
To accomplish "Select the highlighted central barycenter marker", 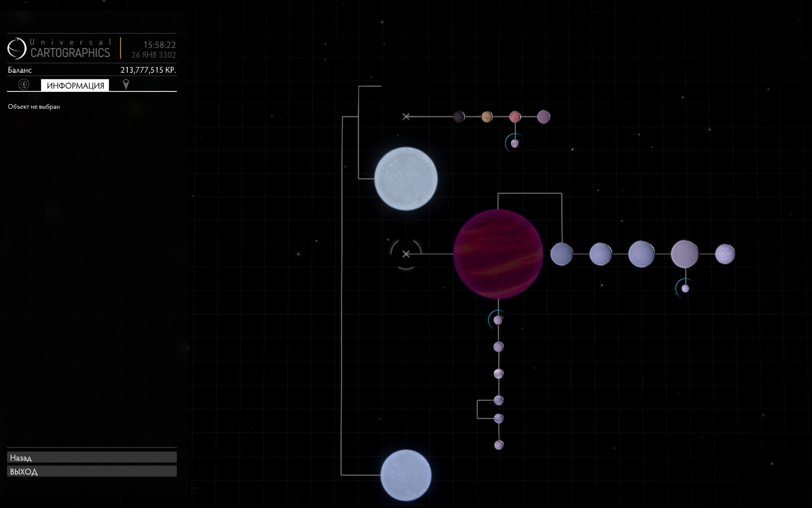I will click(406, 254).
